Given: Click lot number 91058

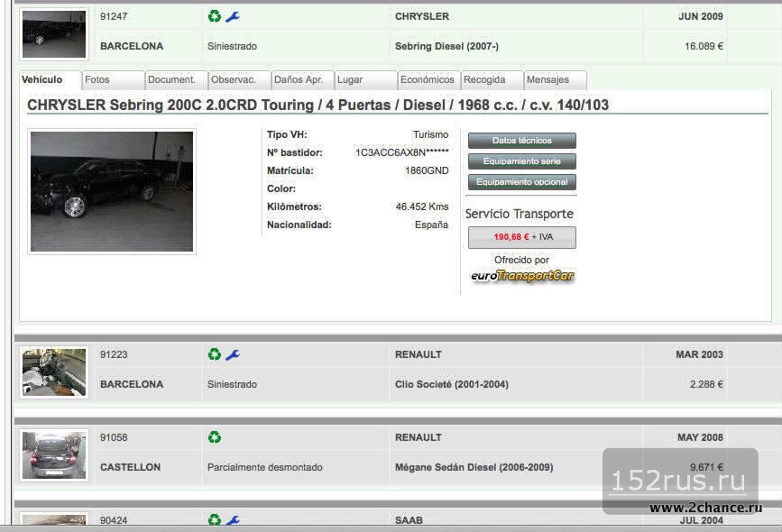Looking at the screenshot, I should (114, 437).
